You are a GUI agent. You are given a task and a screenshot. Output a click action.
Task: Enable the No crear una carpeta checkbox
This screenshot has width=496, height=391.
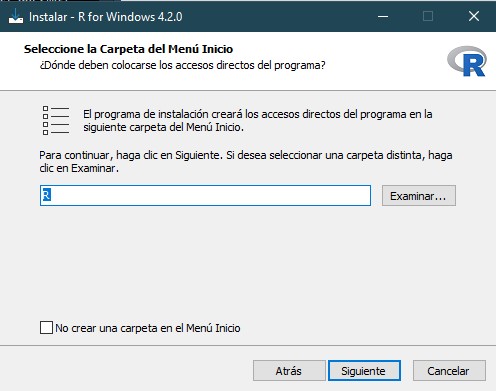46,328
